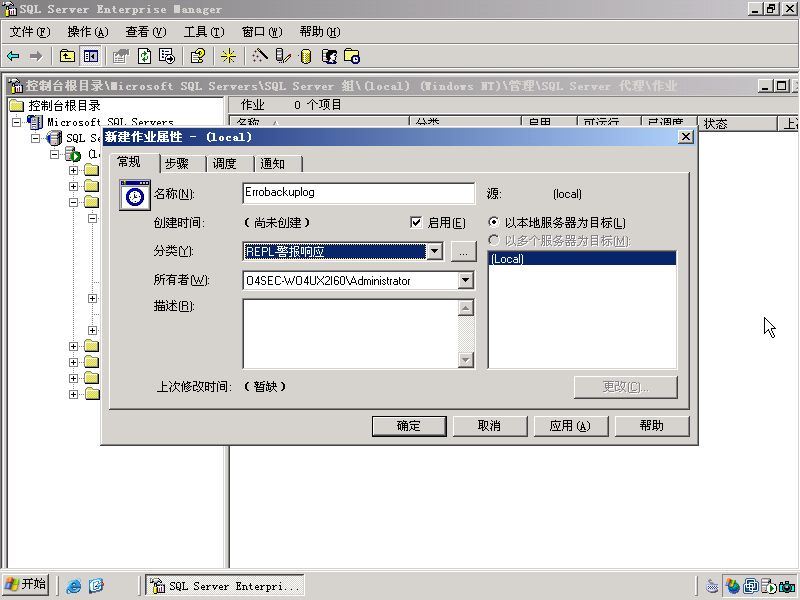Open the 文件(F) menu
Screen dimensions: 800x600
tap(30, 32)
